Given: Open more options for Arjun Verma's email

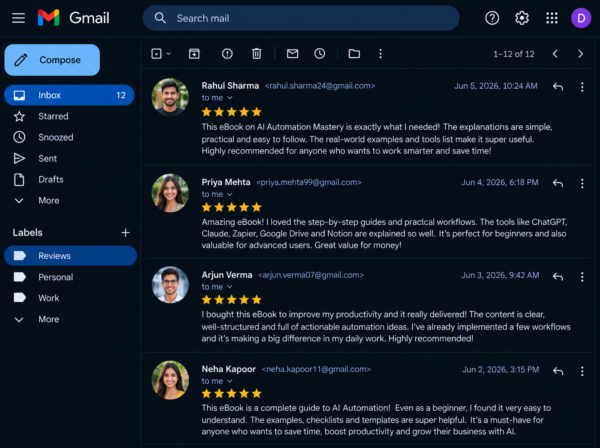Looking at the screenshot, I should click(582, 277).
